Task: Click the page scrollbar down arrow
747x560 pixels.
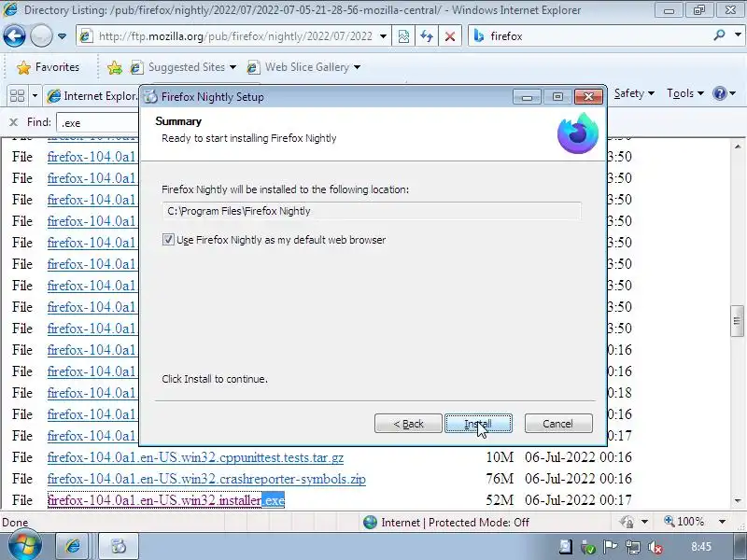Action: tap(738, 501)
